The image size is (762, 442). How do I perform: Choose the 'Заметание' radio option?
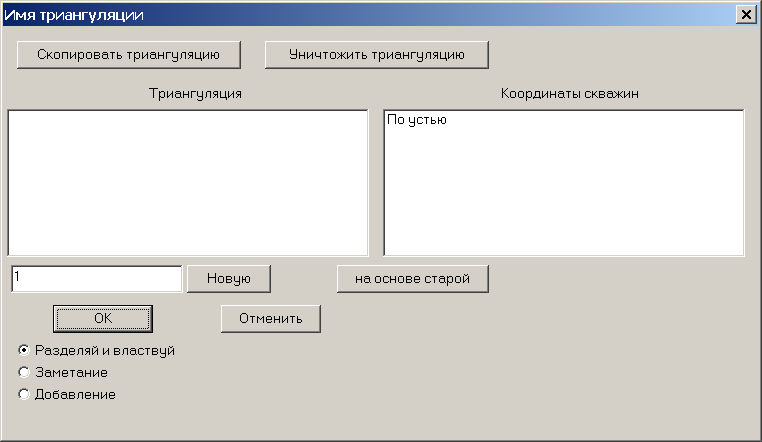63,372
